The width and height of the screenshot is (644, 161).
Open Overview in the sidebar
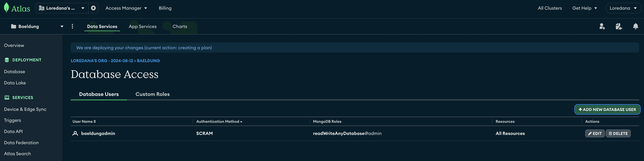14,45
